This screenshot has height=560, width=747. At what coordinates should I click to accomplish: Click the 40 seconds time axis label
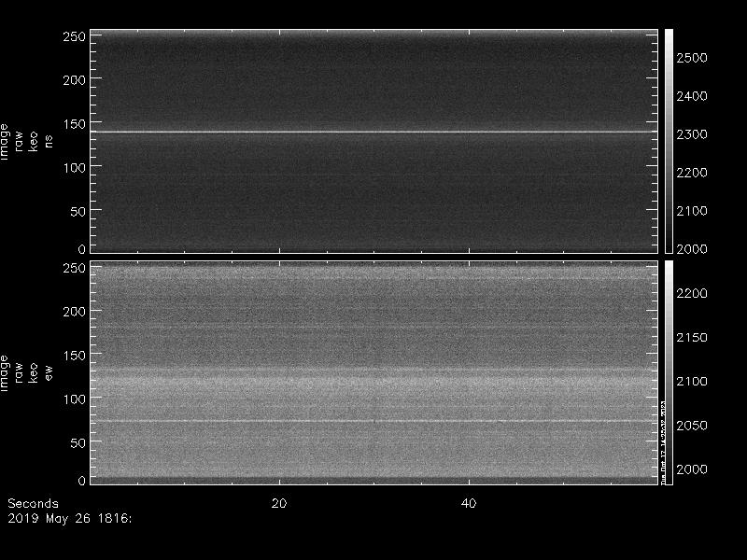point(469,503)
